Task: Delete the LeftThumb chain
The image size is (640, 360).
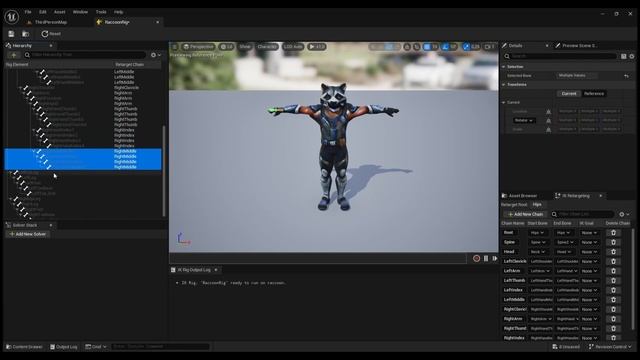Action: point(613,280)
